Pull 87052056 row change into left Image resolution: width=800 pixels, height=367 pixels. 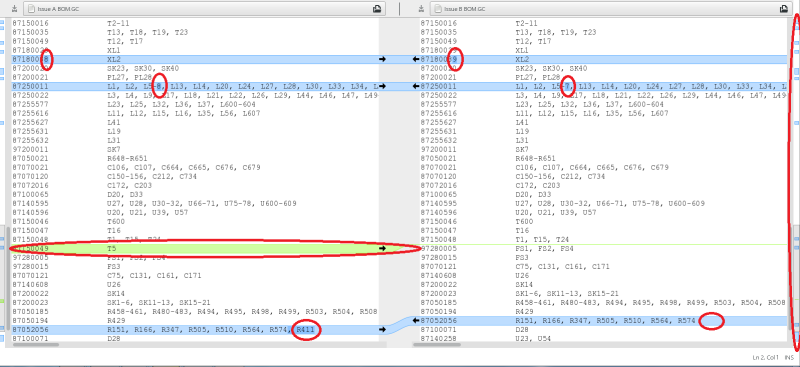click(x=416, y=321)
